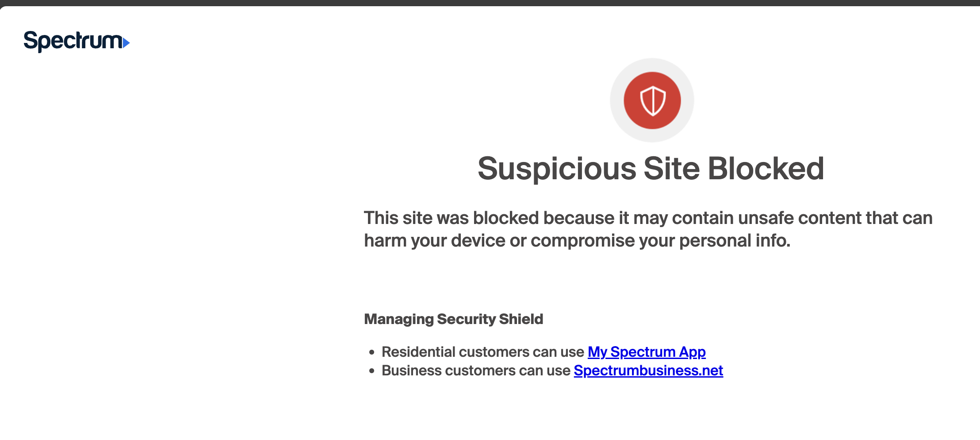Click the Spectrum logo
Image resolution: width=980 pixels, height=440 pixels.
pos(73,41)
